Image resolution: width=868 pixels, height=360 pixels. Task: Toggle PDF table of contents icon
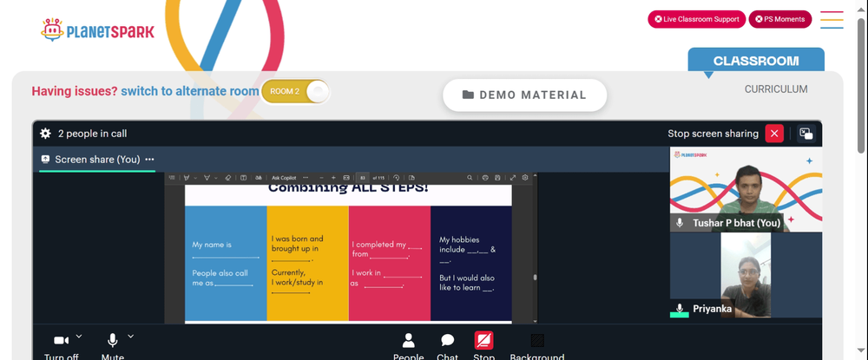(172, 178)
